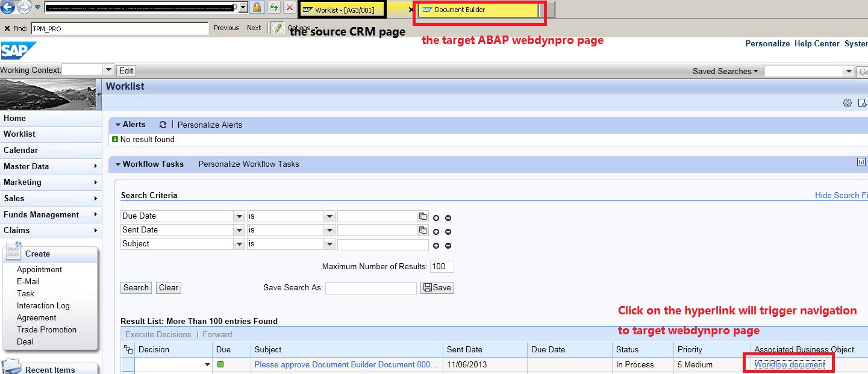Open the address bar history dropdown
Screen dimensions: 868x374
click(243, 7)
